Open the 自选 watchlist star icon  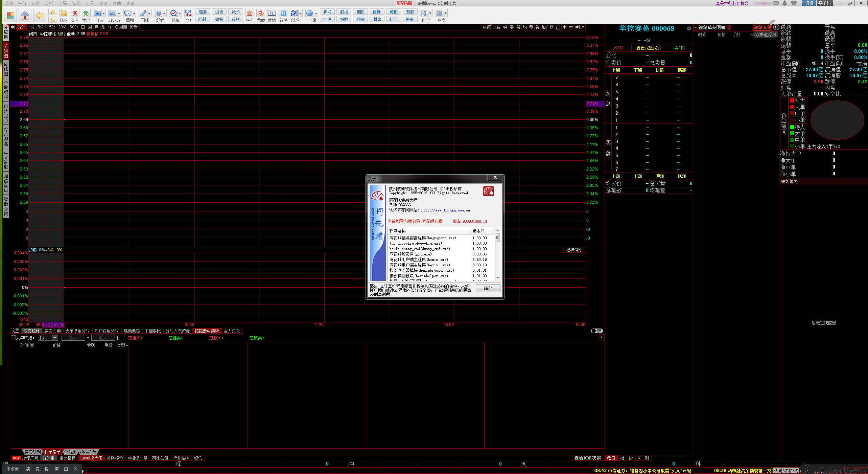pos(97,13)
